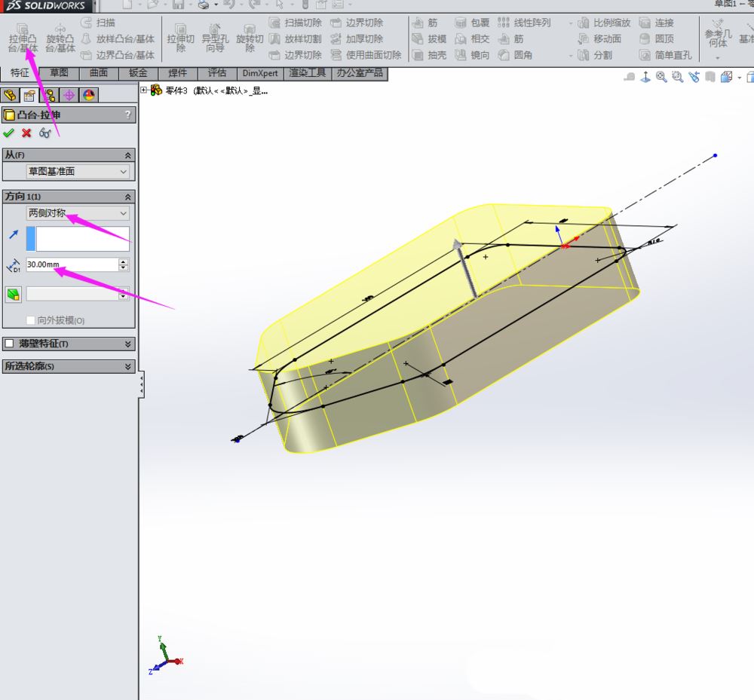Click the zoom to fit magnifier icon
The width and height of the screenshot is (754, 700).
click(x=661, y=77)
